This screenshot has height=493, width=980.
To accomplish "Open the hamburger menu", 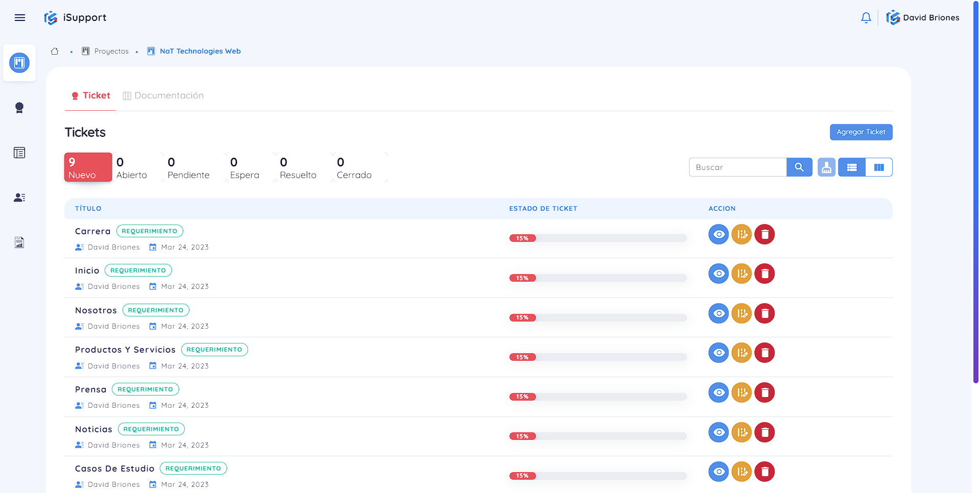I will [20, 18].
